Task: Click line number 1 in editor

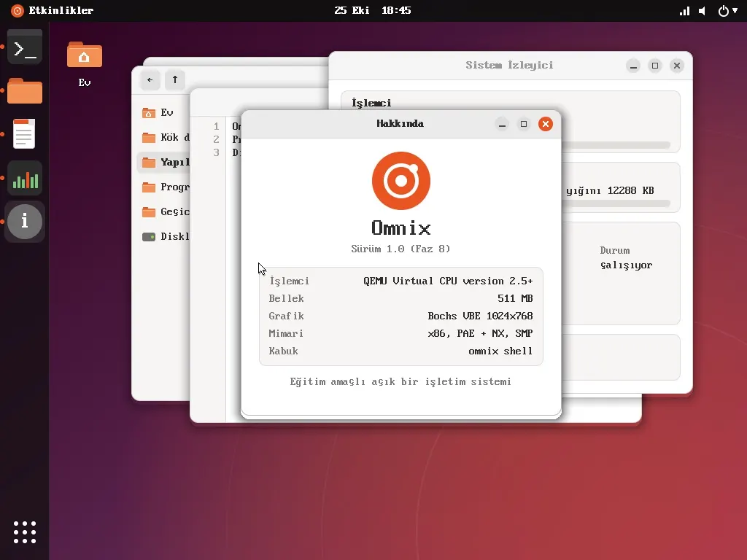Action: click(x=216, y=127)
